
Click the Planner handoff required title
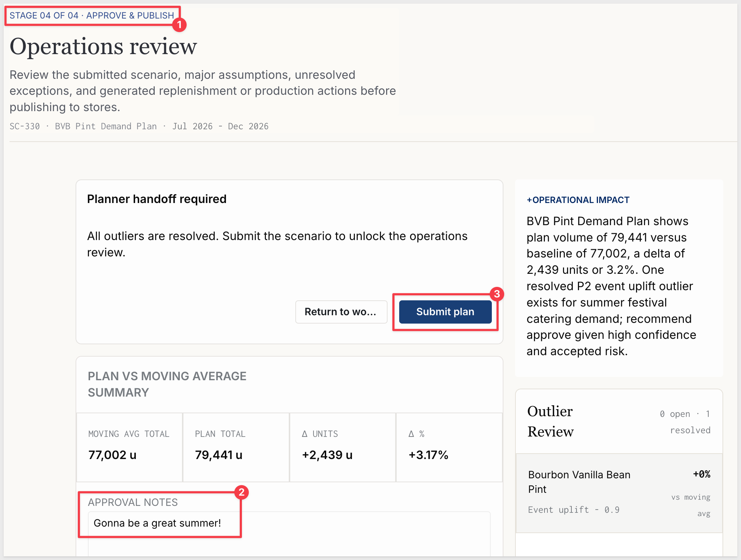click(157, 199)
